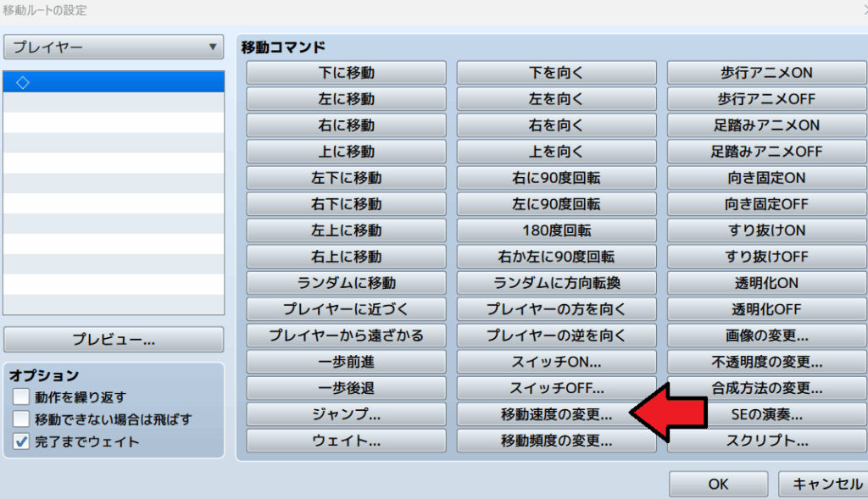
Task: Click 透明化OFF button
Action: click(x=767, y=309)
